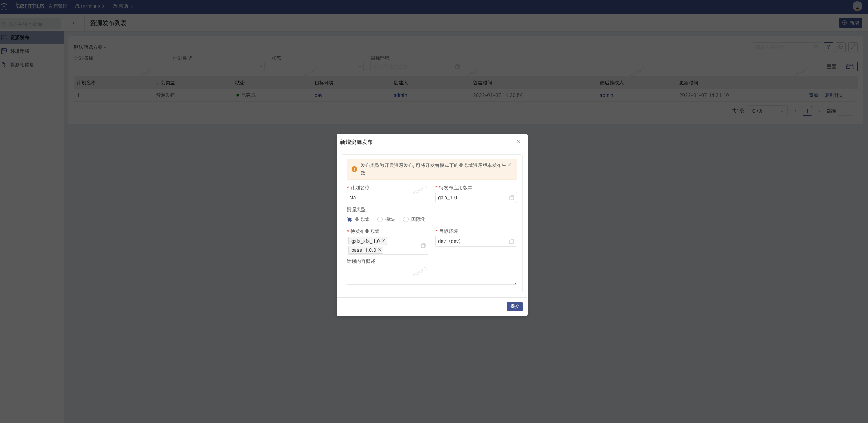Click the 提交 submit button
The width and height of the screenshot is (868, 423).
(x=515, y=306)
